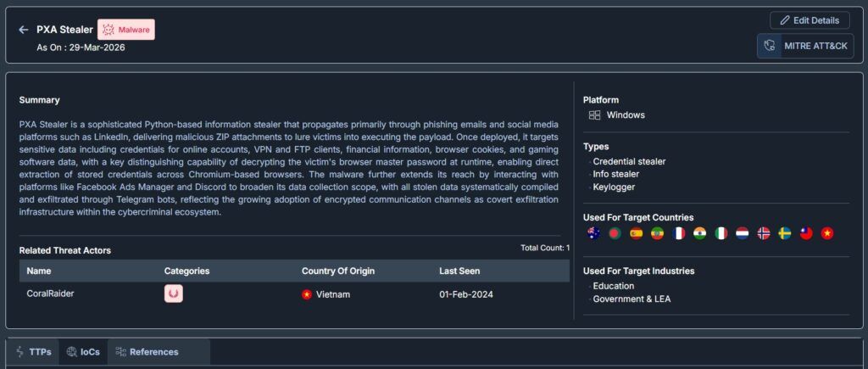868x369 pixels.
Task: Click the PXA Stealer title
Action: pyautogui.click(x=64, y=30)
